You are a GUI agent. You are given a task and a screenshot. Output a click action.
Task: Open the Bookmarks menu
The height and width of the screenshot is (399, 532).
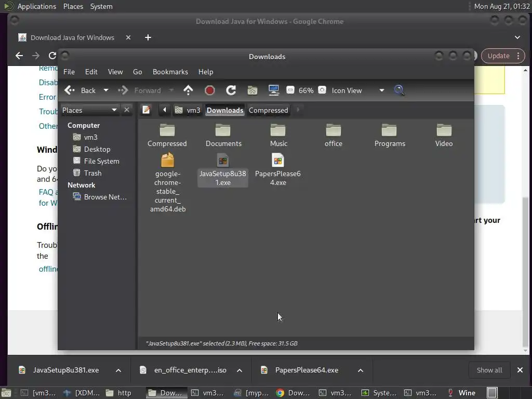[x=170, y=72]
